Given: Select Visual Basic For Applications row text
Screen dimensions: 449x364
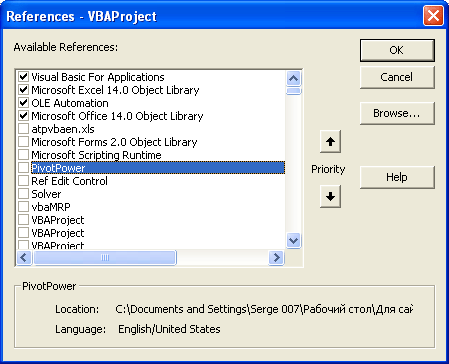Looking at the screenshot, I should click(x=98, y=77).
